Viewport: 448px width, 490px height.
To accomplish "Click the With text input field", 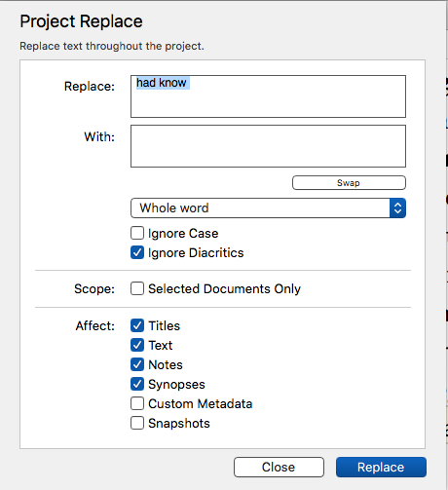I will [x=268, y=146].
